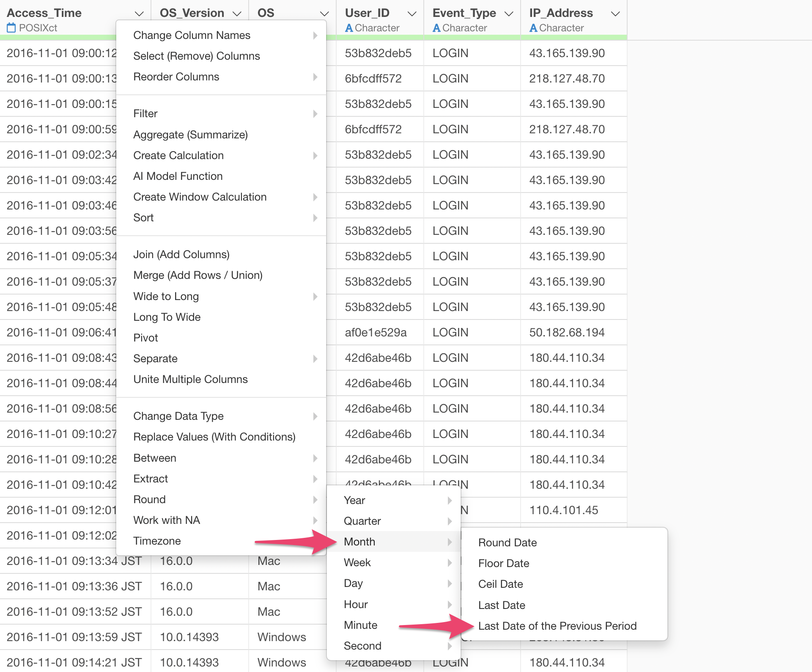Click the Character type icon under Event_Type
This screenshot has width=812, height=672.
(436, 28)
